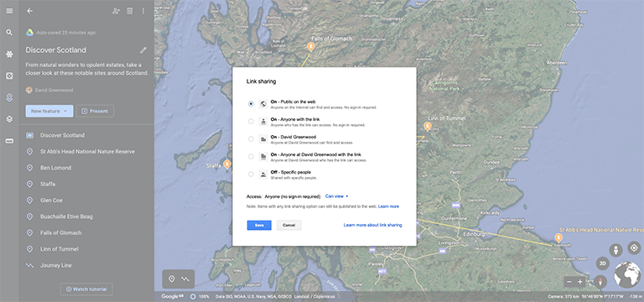Image resolution: width=644 pixels, height=302 pixels.
Task: Click the add placemark tool icon
Action: coord(172,279)
